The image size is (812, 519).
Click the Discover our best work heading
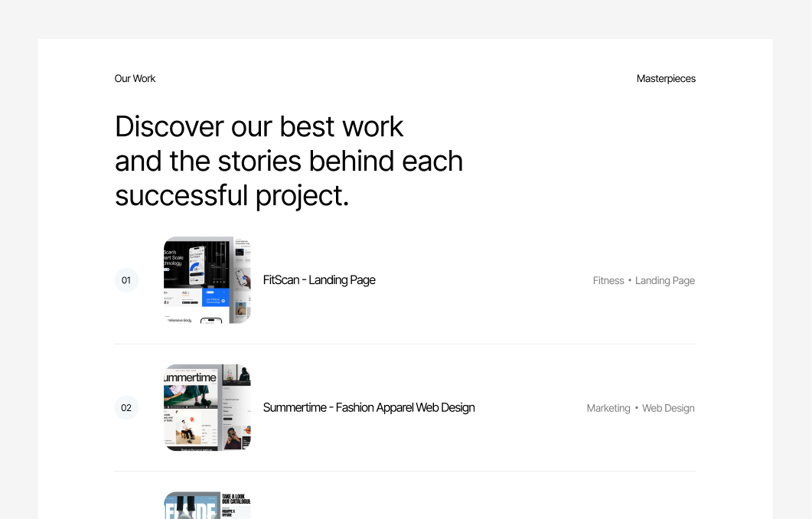click(289, 161)
